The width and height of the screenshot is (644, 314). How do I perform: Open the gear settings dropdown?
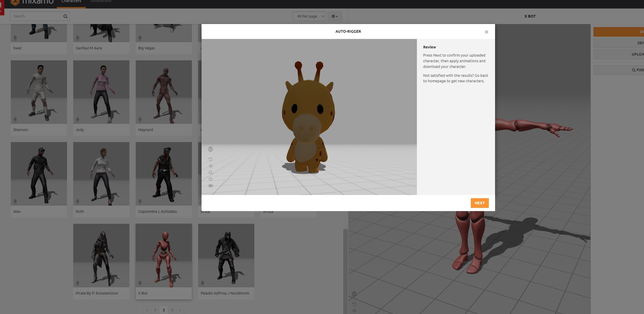point(335,16)
